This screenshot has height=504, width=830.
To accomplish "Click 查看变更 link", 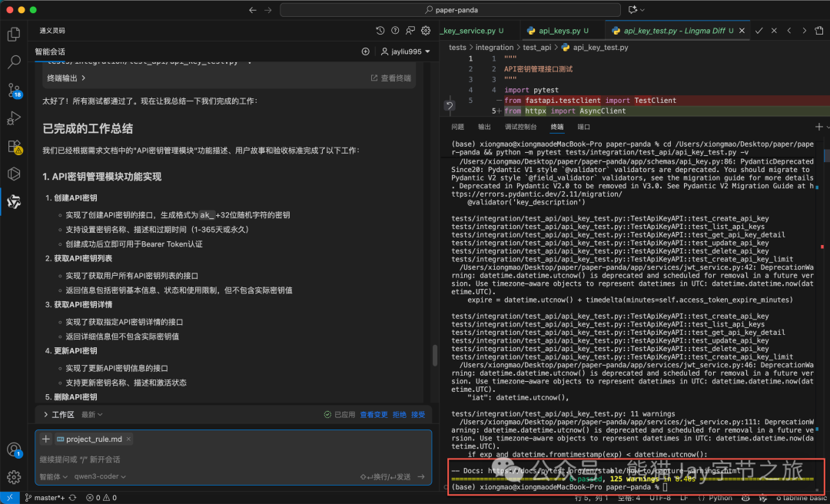I will 373,415.
